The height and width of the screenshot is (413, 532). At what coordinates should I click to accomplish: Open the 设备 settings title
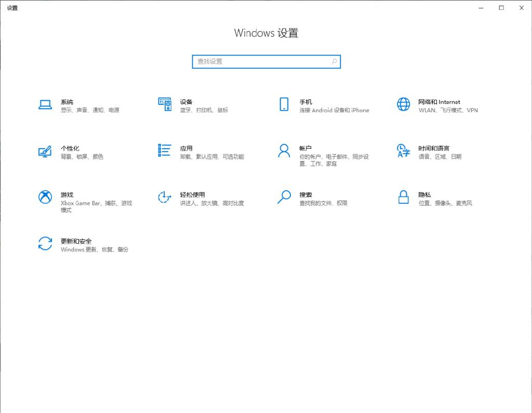(x=187, y=102)
